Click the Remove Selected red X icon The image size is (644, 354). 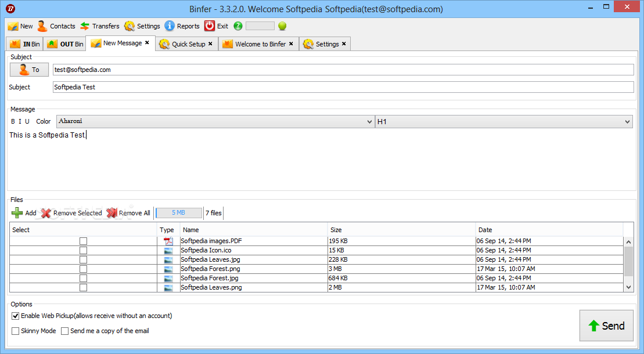click(x=46, y=213)
